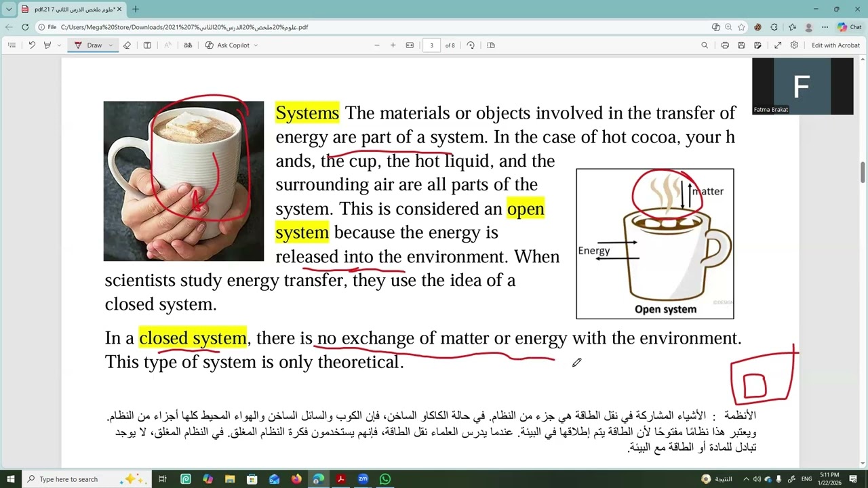The height and width of the screenshot is (488, 868).
Task: Open Adobe Acrobat from taskbar
Action: point(340,479)
